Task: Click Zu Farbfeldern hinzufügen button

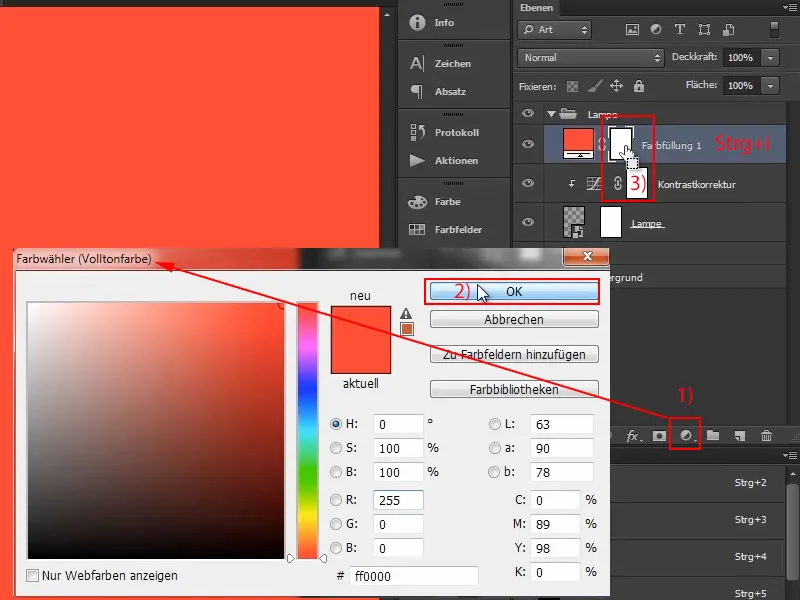Action: pyautogui.click(x=514, y=354)
